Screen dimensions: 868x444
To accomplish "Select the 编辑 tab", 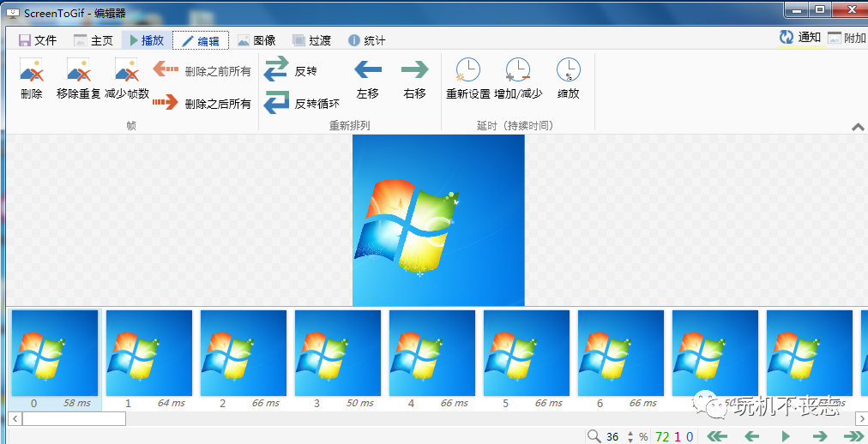I will [x=201, y=40].
